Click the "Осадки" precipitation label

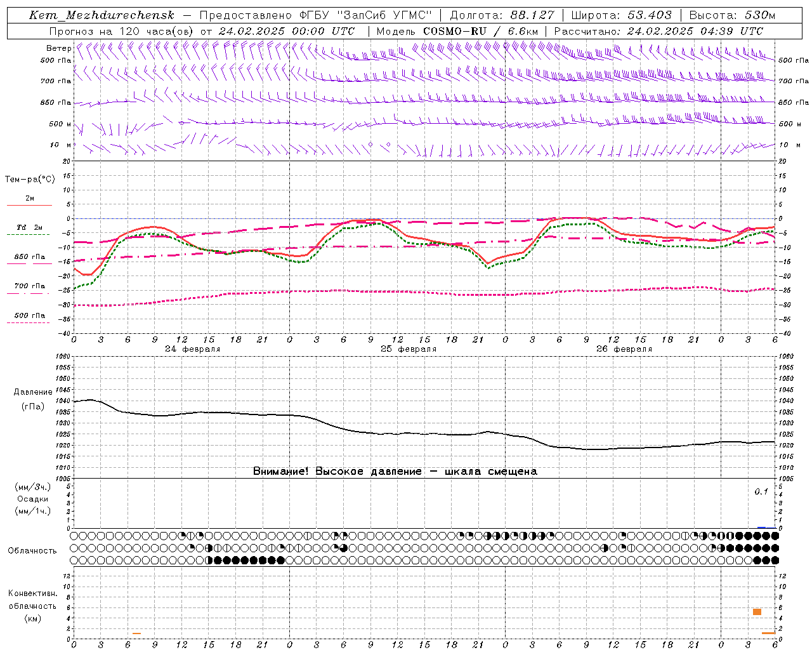pyautogui.click(x=32, y=499)
